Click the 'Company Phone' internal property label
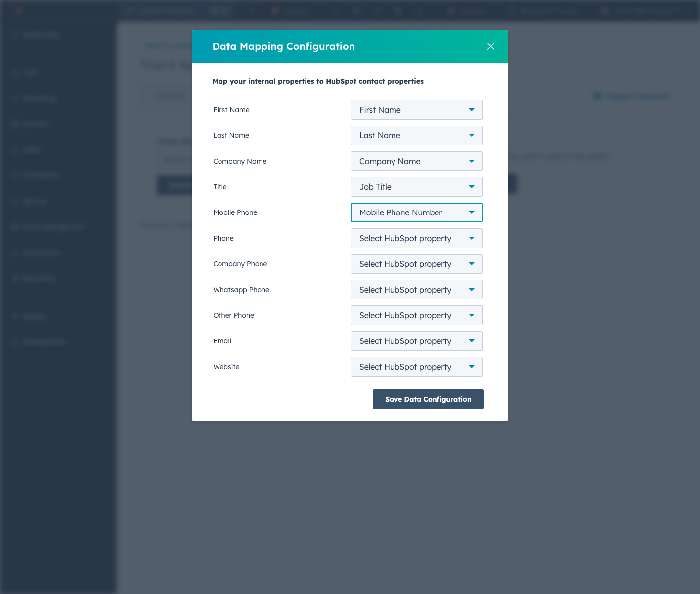Viewport: 700px width, 594px height. pos(240,264)
